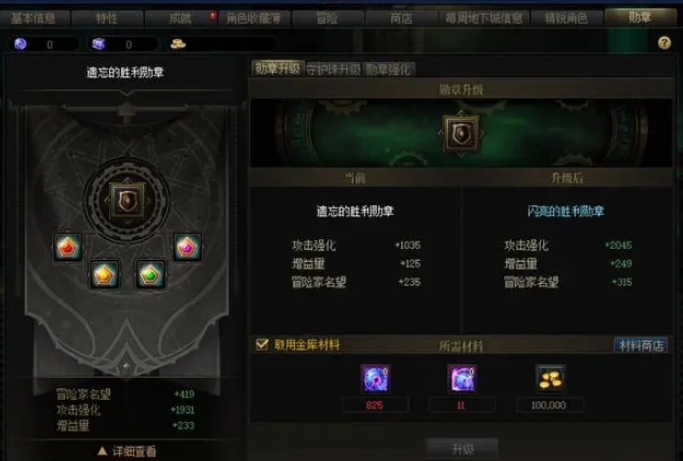683x461 pixels.
Task: Open the 特性 top tab
Action: coord(107,18)
